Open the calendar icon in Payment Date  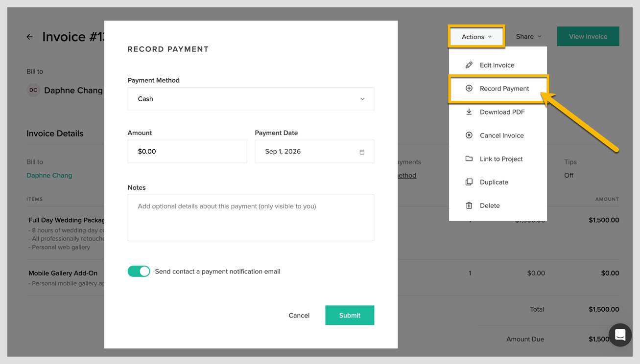(x=362, y=152)
